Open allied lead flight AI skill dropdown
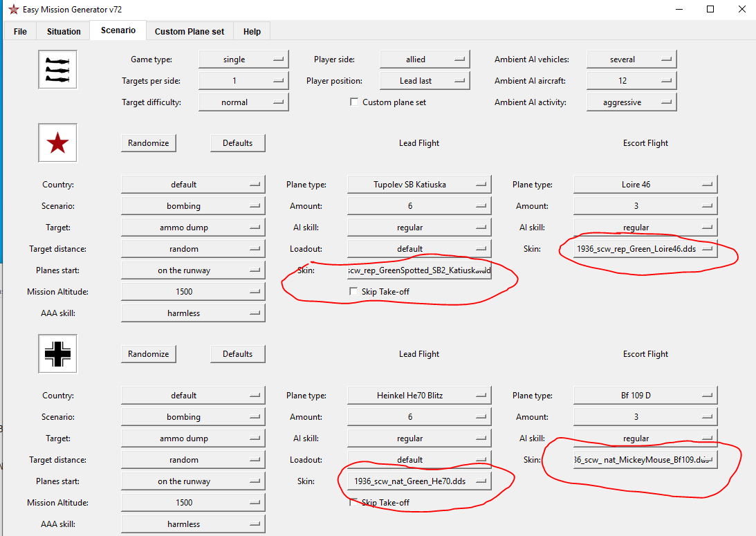Screen dimensions: 756x536 click(x=419, y=228)
